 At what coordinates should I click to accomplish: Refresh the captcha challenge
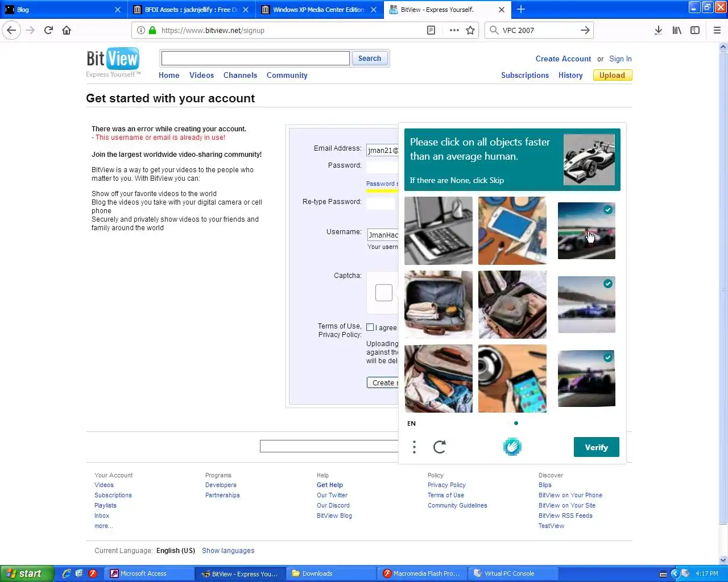click(439, 447)
